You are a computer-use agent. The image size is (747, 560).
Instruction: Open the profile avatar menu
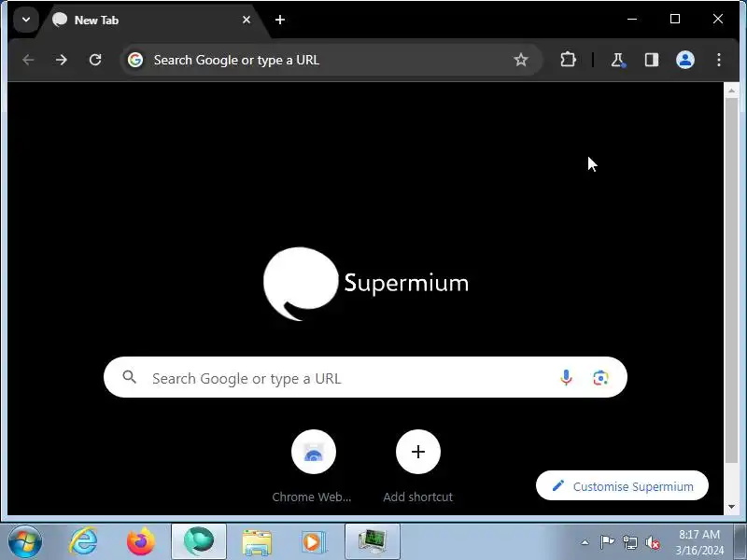click(685, 60)
